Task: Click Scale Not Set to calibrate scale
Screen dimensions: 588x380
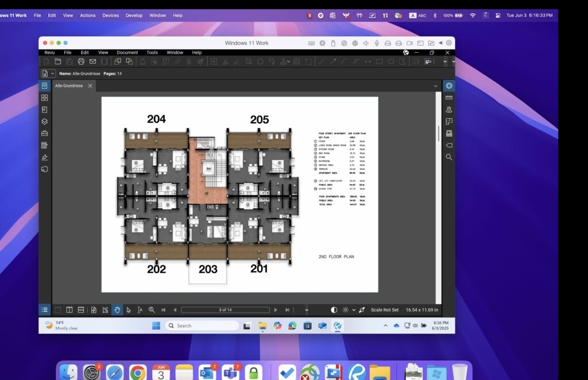Action: 384,310
